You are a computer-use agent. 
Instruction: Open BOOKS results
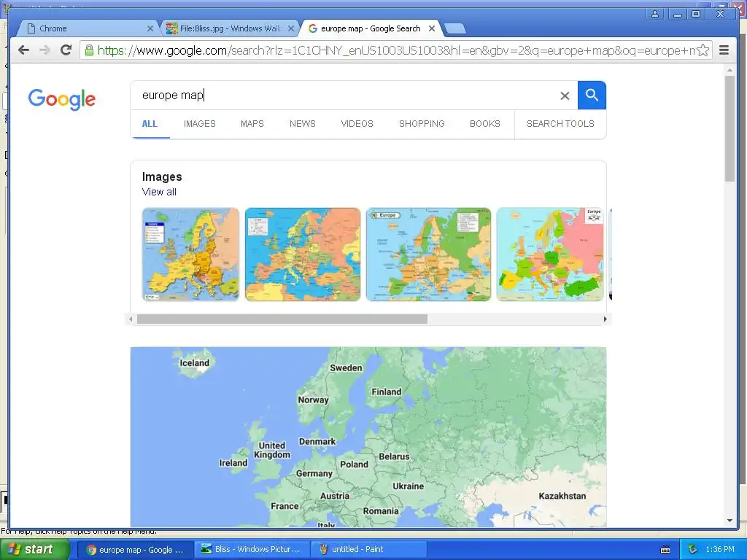coord(485,124)
